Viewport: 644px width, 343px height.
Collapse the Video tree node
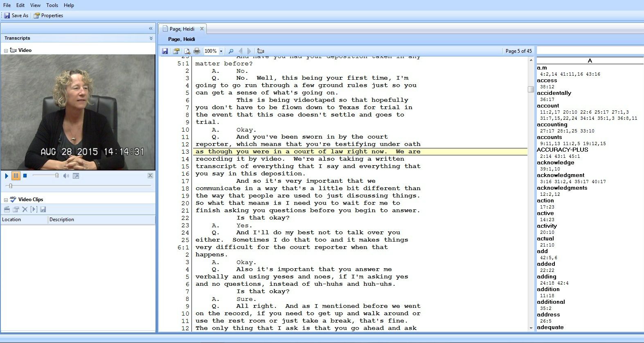tap(6, 51)
